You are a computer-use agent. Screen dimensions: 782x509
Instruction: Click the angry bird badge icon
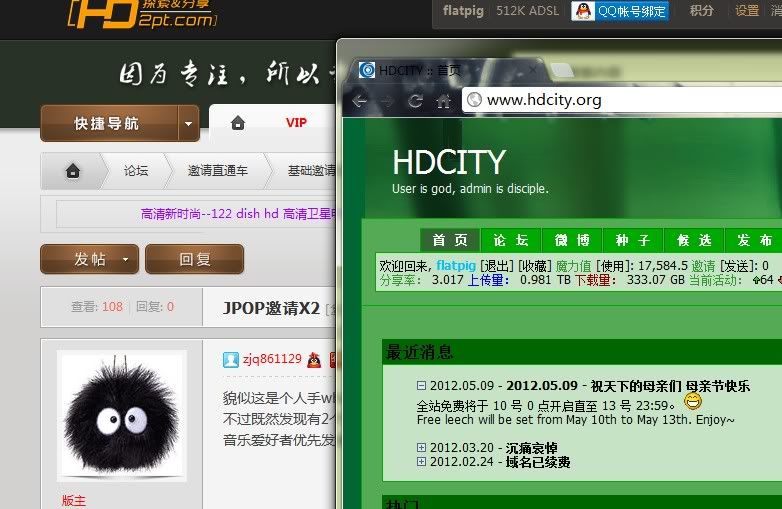[x=314, y=359]
